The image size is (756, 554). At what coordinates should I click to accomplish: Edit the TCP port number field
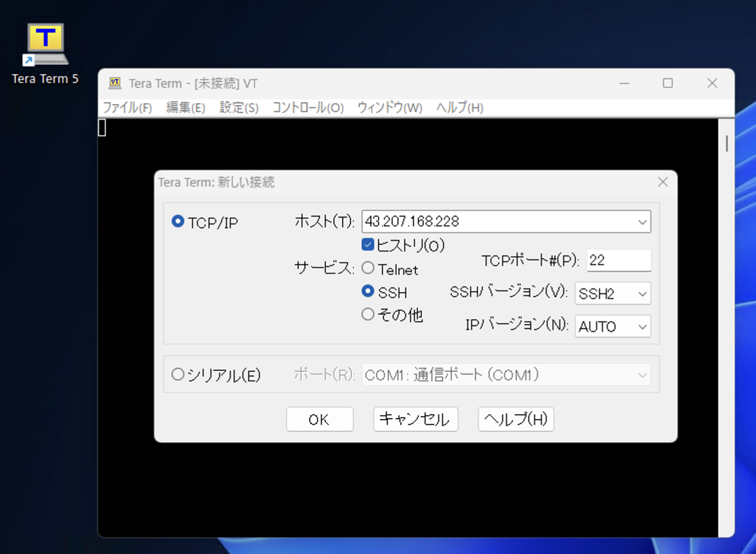(618, 261)
